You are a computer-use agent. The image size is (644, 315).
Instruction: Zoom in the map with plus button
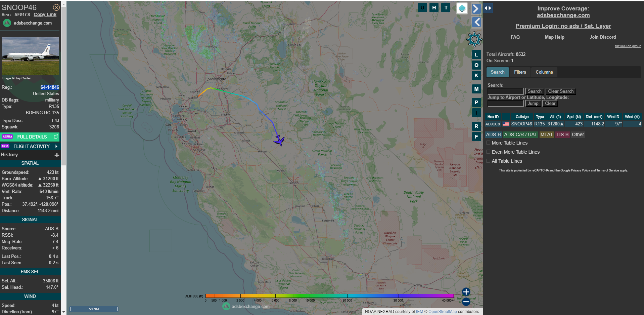pyautogui.click(x=466, y=292)
